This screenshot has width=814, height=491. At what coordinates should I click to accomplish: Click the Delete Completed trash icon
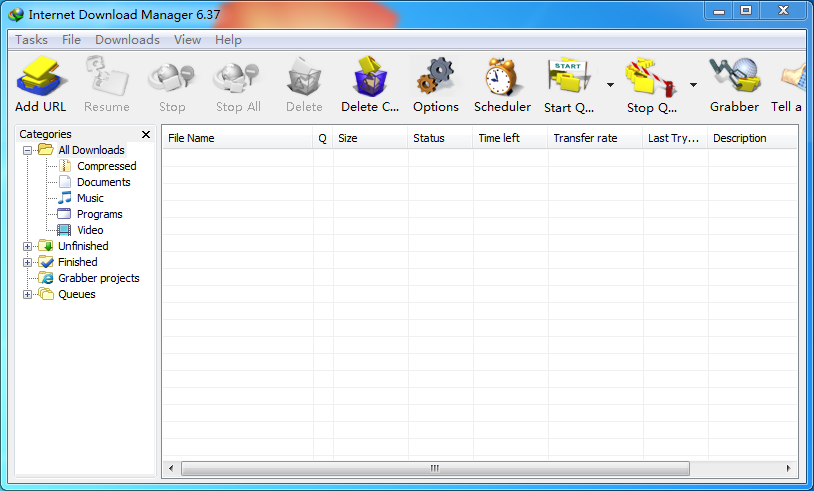tap(370, 77)
